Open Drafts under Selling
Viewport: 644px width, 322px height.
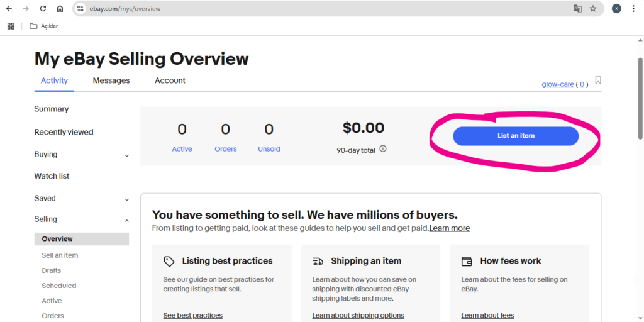[52, 270]
